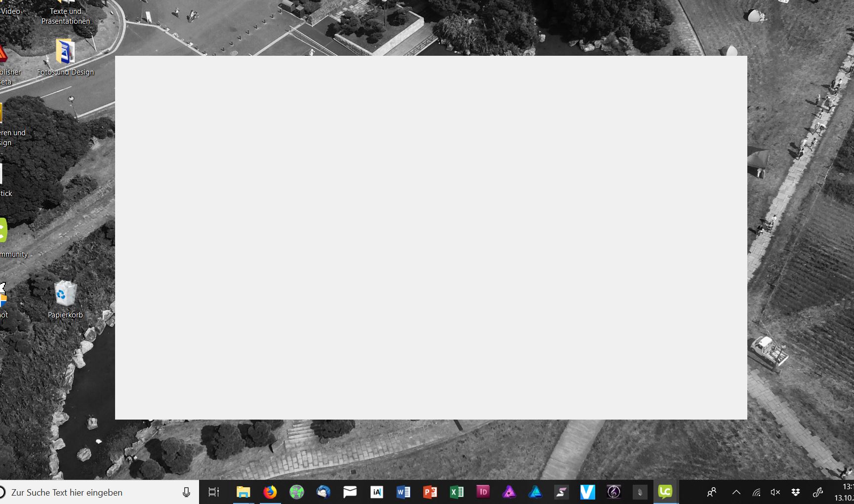Select the 'Fotos und Design' desktop folder
The width and height of the screenshot is (854, 504).
tap(65, 57)
